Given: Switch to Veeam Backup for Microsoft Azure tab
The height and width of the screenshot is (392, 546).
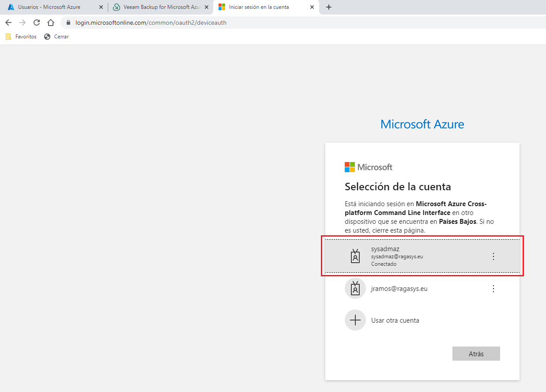Looking at the screenshot, I should [160, 7].
